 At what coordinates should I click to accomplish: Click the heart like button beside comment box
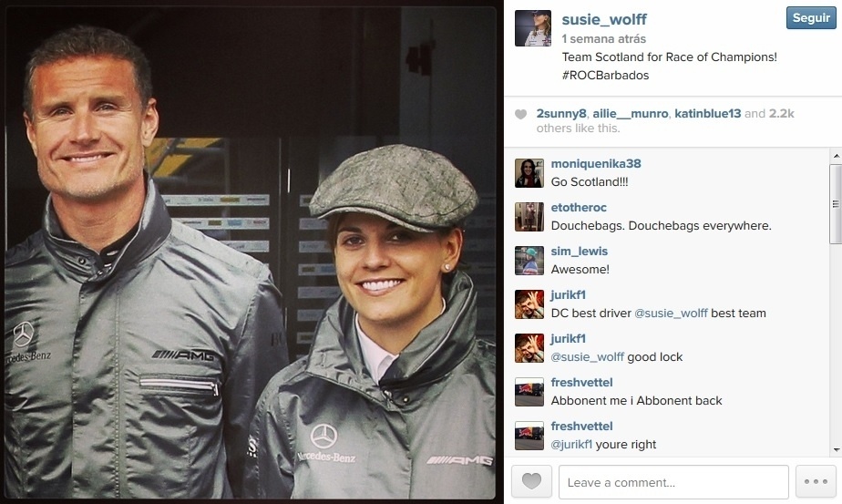point(531,481)
